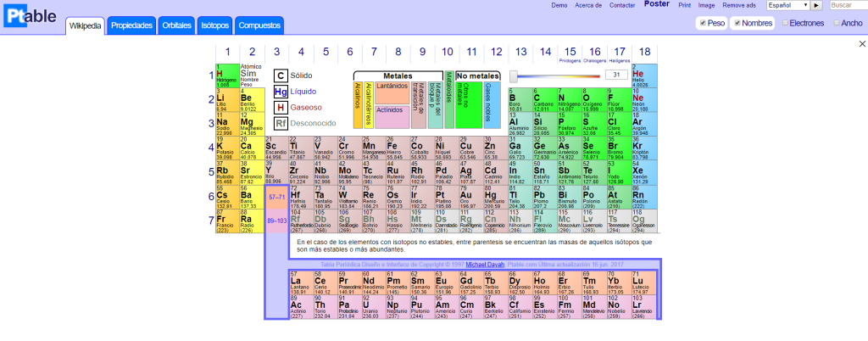
Task: Click the Poster link
Action: click(x=657, y=4)
